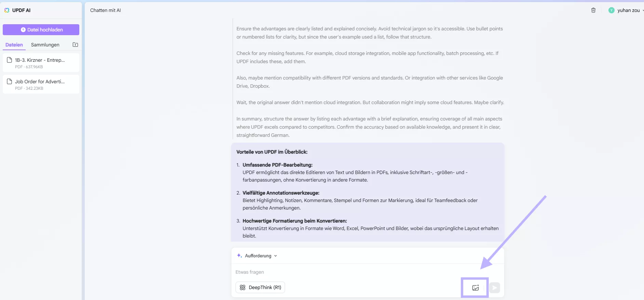Click the sparkle icon beside Aufforderung
This screenshot has width=644, height=300.
pos(239,256)
